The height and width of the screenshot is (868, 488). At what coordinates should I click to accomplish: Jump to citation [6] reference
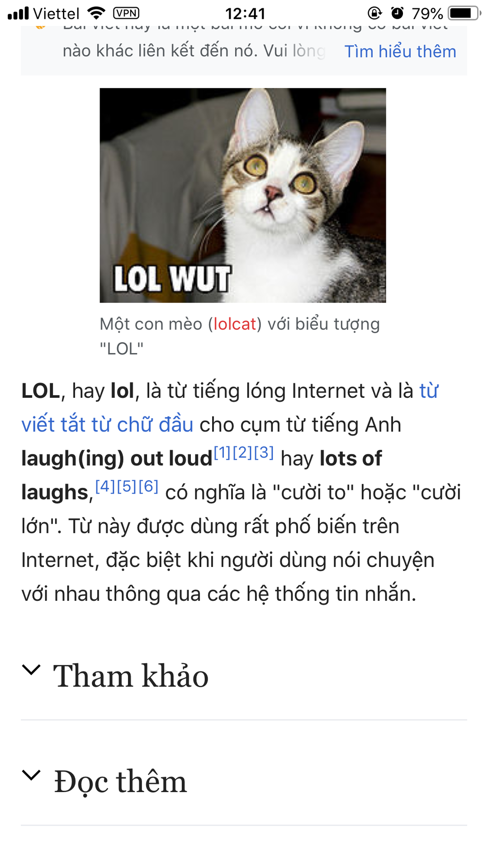click(148, 486)
